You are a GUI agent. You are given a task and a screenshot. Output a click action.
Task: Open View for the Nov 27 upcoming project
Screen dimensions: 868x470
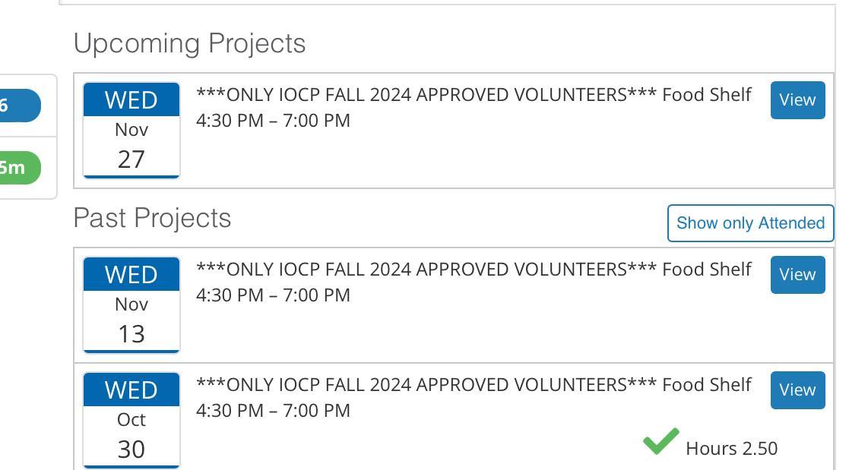click(797, 100)
